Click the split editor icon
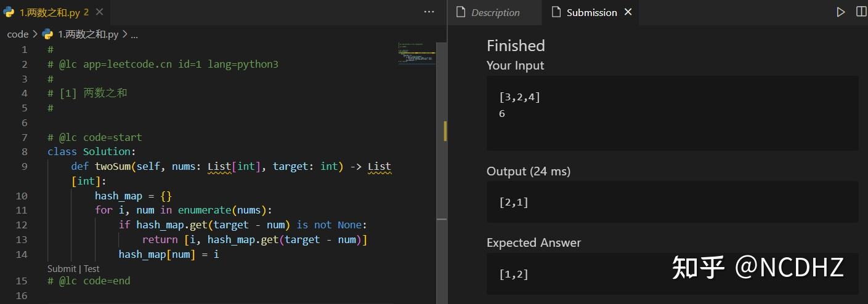Screen dimensions: 868x304 pyautogui.click(x=861, y=12)
